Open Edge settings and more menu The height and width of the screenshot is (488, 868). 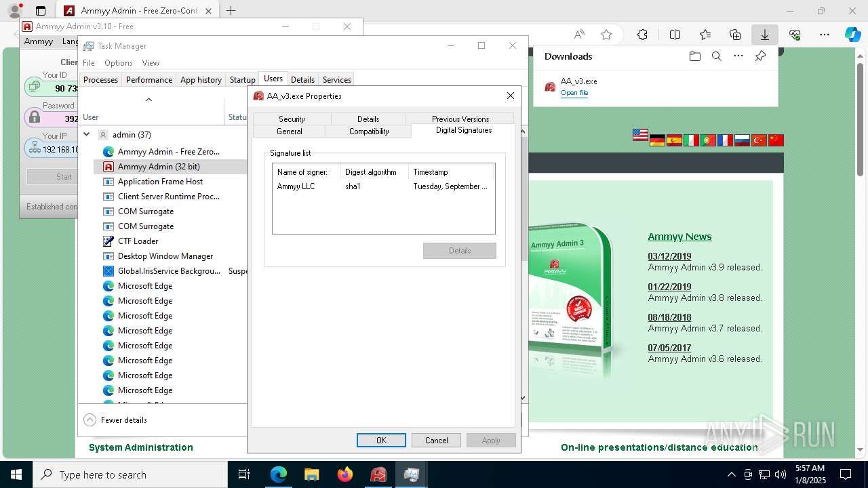[x=825, y=35]
